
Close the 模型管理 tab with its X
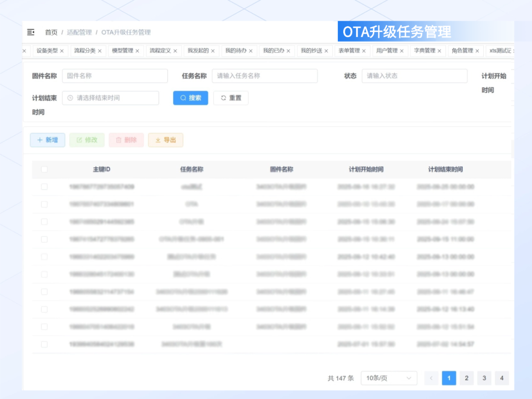[137, 51]
